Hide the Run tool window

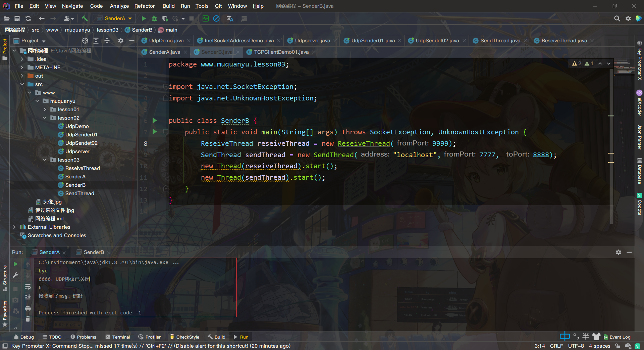(629, 252)
